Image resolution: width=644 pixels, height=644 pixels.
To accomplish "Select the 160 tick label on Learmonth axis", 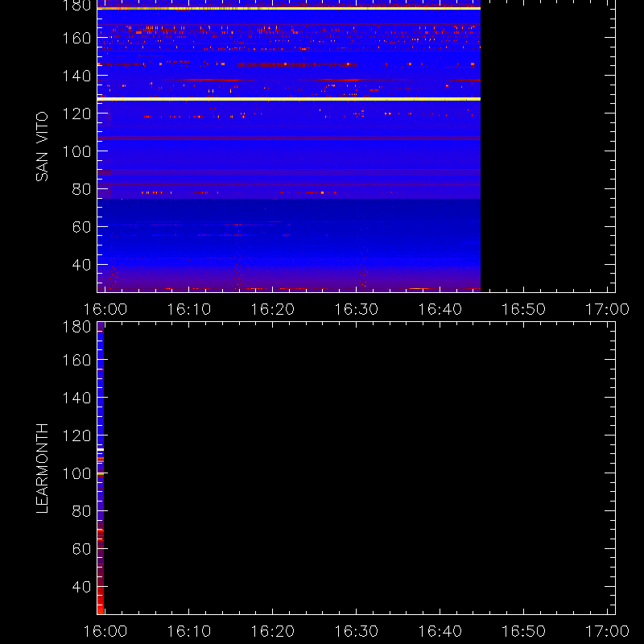I will tap(76, 360).
